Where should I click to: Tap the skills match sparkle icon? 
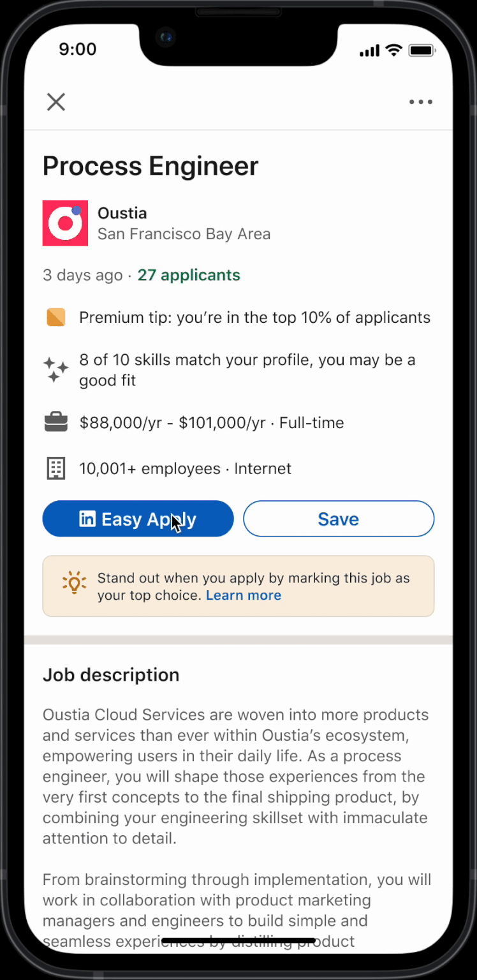coord(56,370)
